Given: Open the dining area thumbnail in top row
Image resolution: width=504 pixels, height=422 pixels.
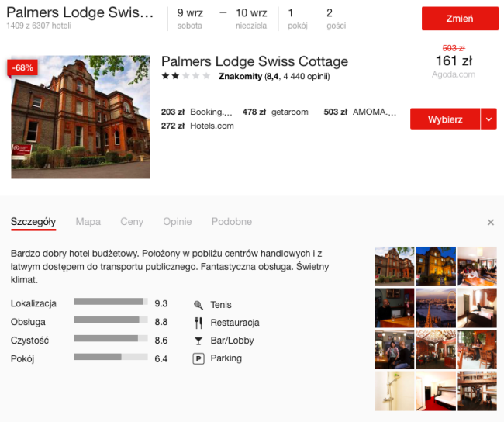Looking at the screenshot, I should click(x=478, y=266).
